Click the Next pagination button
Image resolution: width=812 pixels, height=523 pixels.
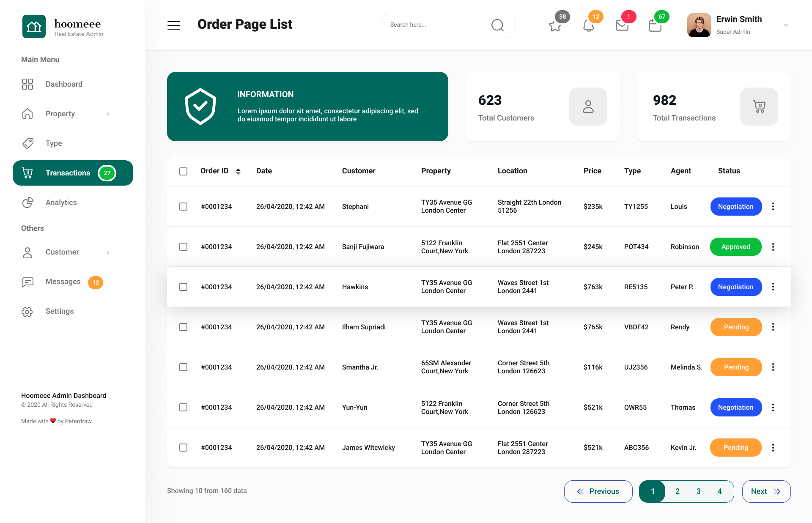766,491
